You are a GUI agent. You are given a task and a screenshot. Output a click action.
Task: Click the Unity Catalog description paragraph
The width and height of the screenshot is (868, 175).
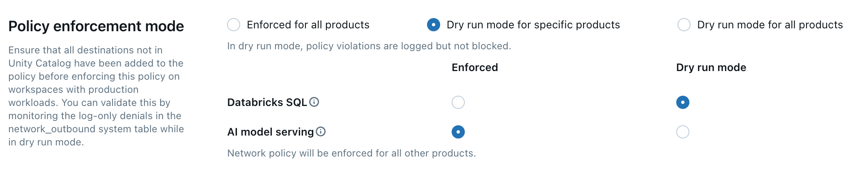pos(96,96)
